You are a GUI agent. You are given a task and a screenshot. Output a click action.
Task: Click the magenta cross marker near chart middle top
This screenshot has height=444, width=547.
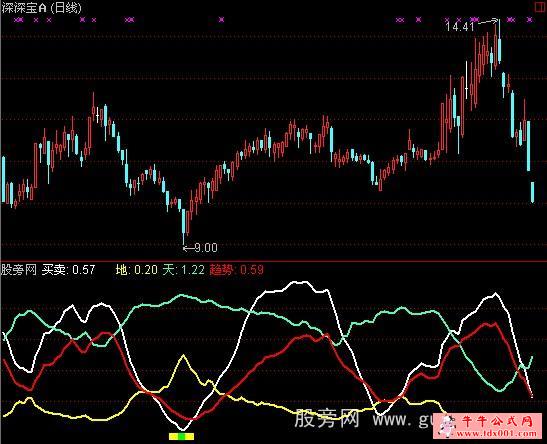pos(221,20)
